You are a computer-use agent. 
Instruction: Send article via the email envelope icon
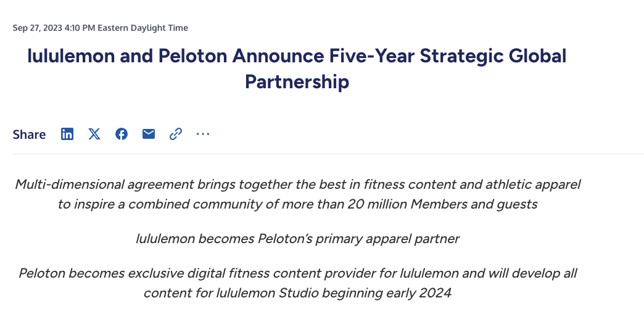[x=149, y=134]
